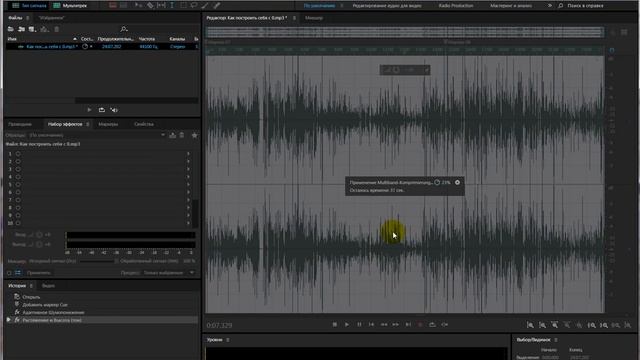
Task: Select Adaptive Noise Reduction history entry
Action: coord(53,313)
